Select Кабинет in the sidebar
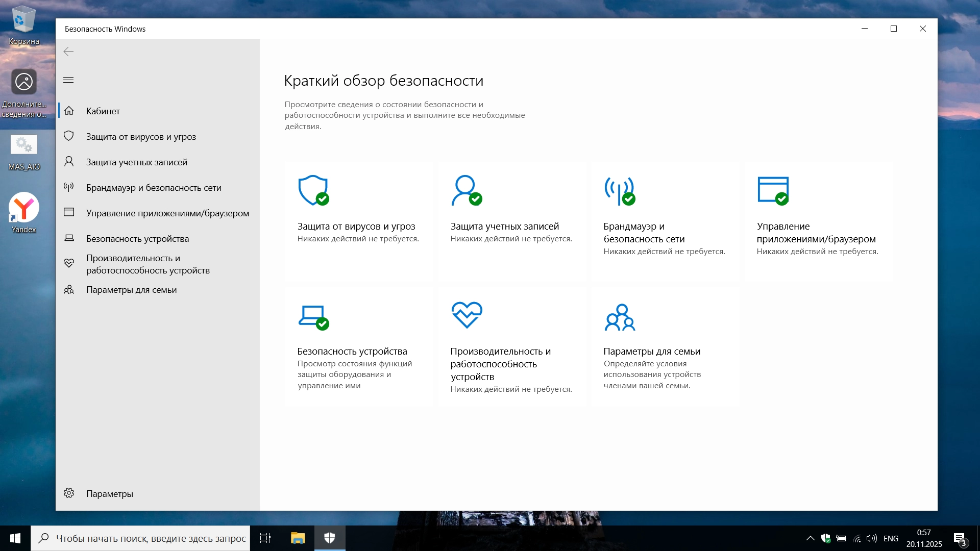The width and height of the screenshot is (980, 551). point(103,111)
